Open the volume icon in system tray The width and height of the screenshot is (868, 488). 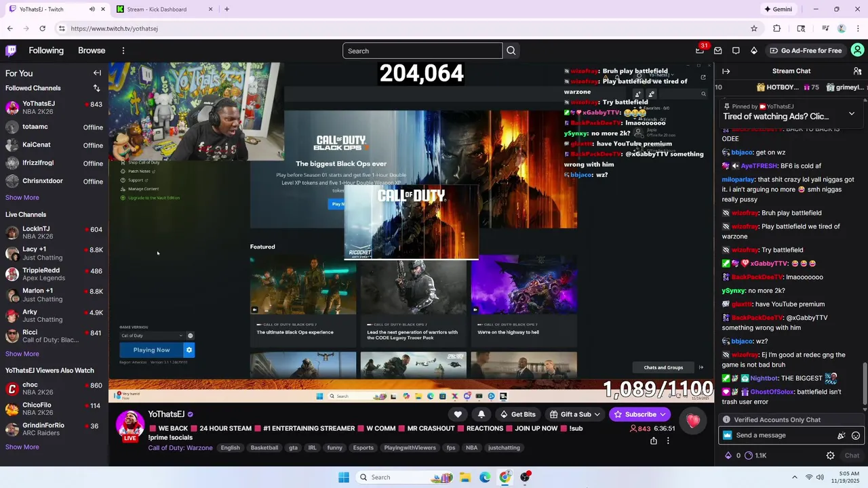(820, 477)
